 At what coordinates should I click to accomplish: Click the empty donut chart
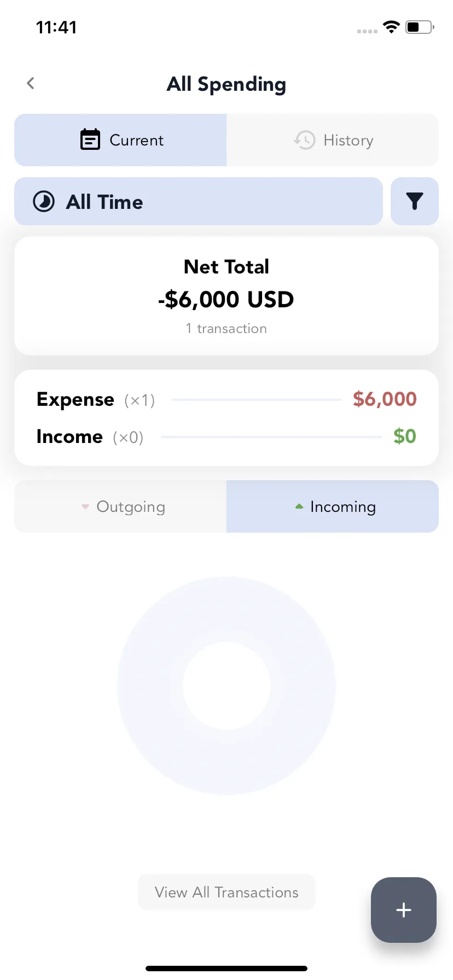click(226, 685)
